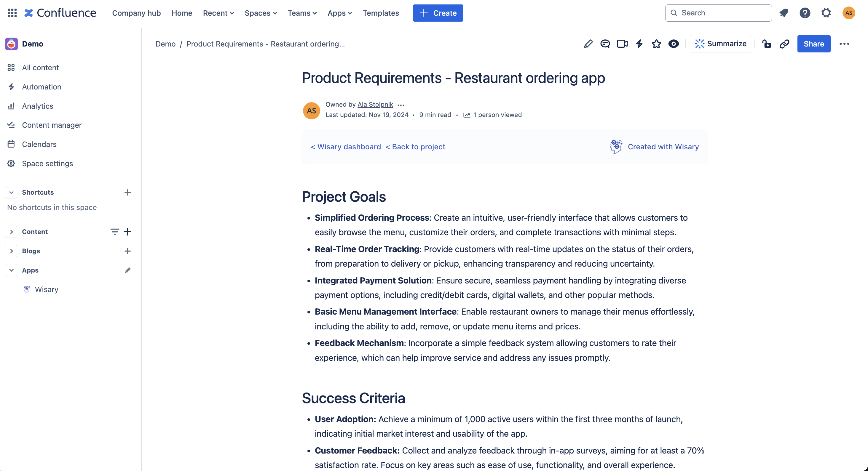
Task: Click the blue Share button
Action: click(813, 44)
